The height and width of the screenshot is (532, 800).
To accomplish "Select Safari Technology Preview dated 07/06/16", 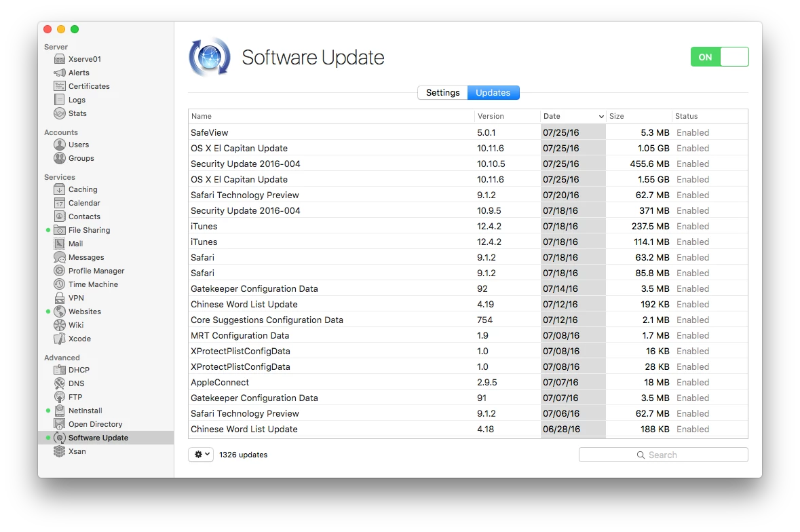I will pos(468,414).
